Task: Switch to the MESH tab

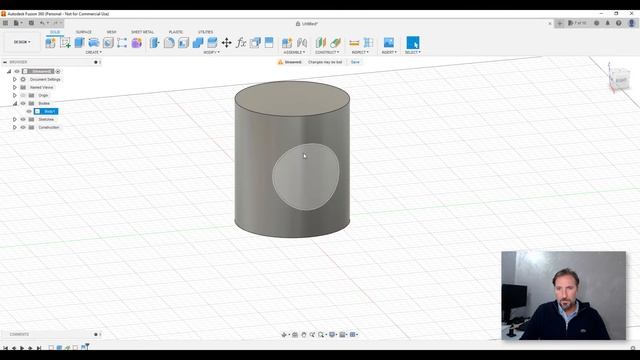Action: (x=111, y=32)
